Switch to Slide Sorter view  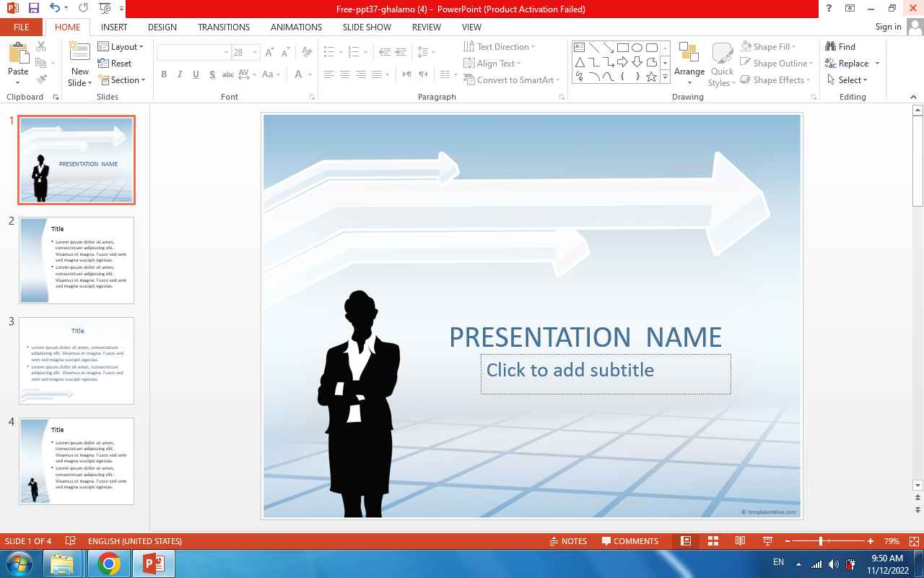coord(713,541)
